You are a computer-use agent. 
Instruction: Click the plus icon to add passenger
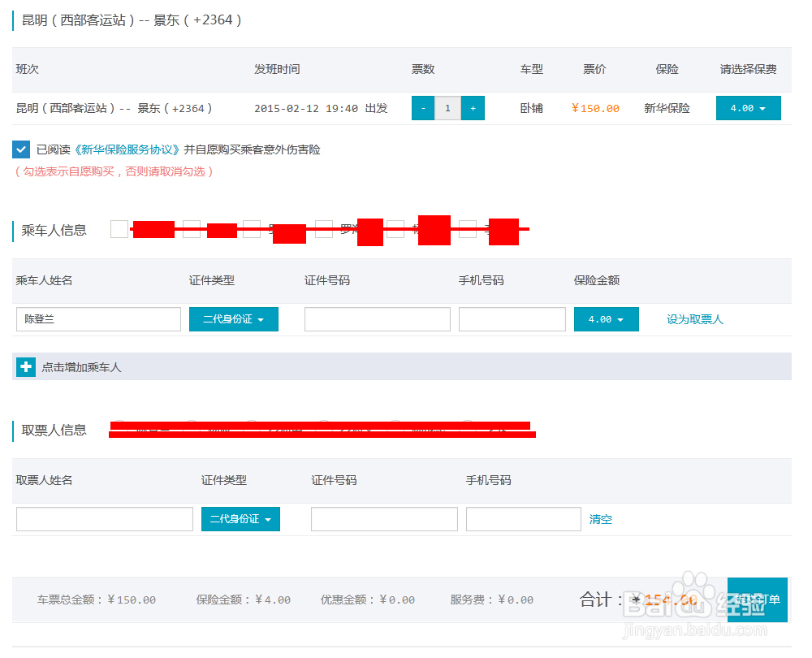pyautogui.click(x=26, y=367)
